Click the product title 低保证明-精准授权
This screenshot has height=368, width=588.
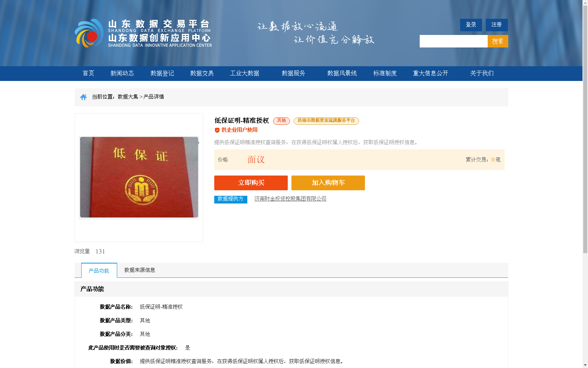coord(242,121)
